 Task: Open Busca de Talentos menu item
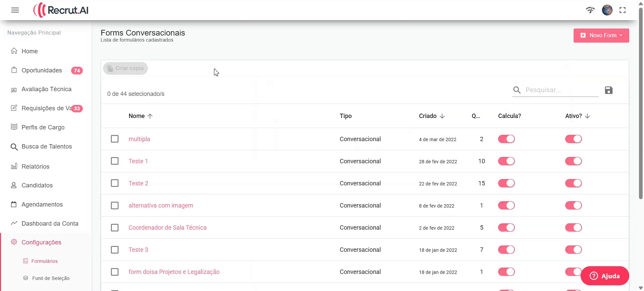(x=47, y=147)
